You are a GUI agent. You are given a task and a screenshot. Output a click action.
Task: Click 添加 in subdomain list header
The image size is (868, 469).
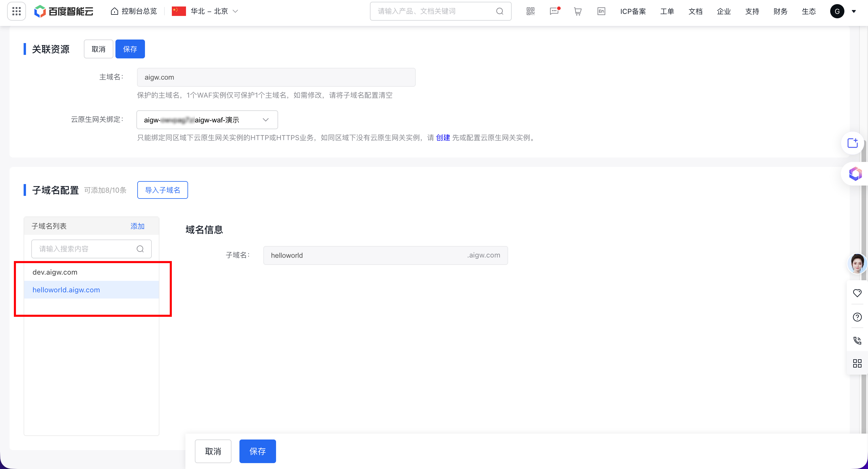click(137, 226)
